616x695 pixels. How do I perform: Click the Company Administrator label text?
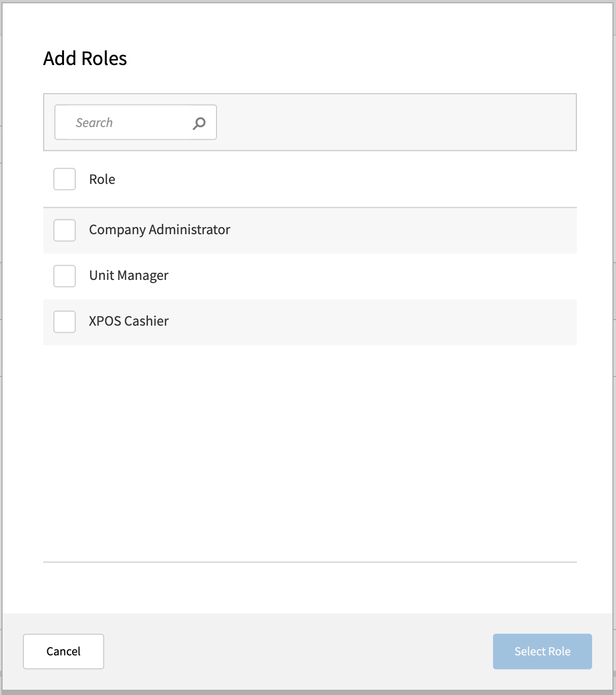(x=159, y=230)
